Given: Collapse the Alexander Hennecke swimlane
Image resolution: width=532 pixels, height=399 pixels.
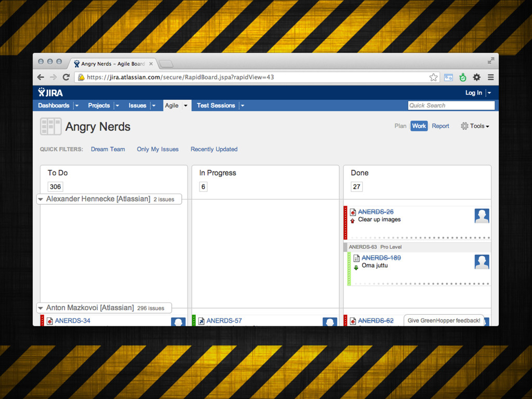Looking at the screenshot, I should point(41,199).
